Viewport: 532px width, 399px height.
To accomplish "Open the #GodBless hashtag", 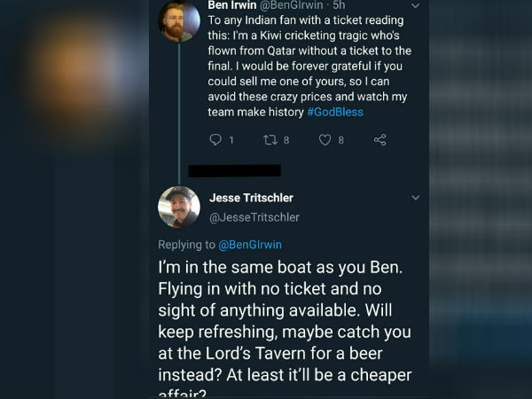I will pyautogui.click(x=335, y=113).
